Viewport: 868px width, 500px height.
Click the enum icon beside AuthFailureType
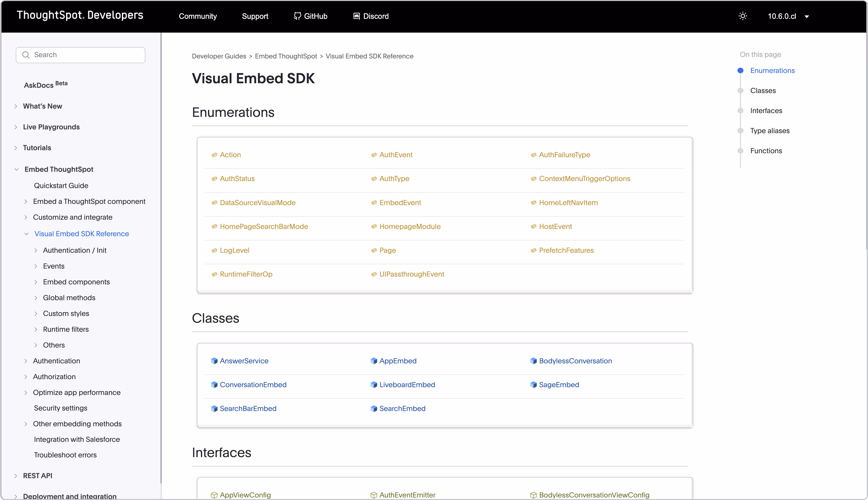533,155
